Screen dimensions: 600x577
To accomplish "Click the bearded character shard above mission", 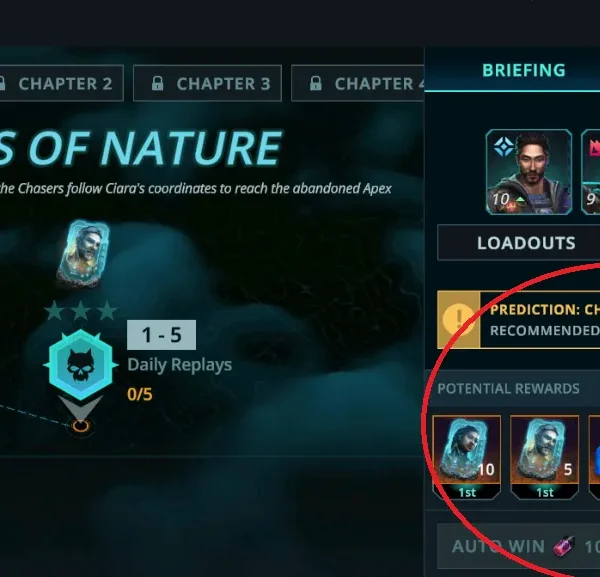I will pyautogui.click(x=83, y=253).
